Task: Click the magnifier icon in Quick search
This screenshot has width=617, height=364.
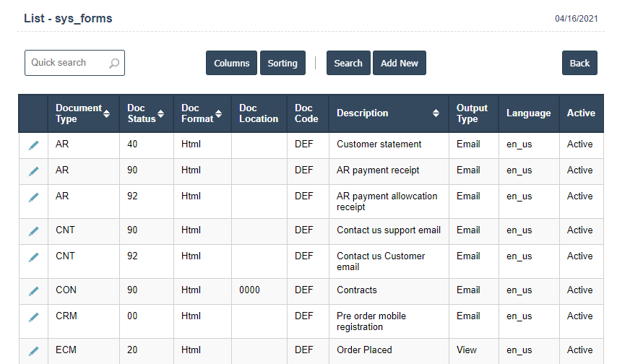Action: click(x=114, y=64)
